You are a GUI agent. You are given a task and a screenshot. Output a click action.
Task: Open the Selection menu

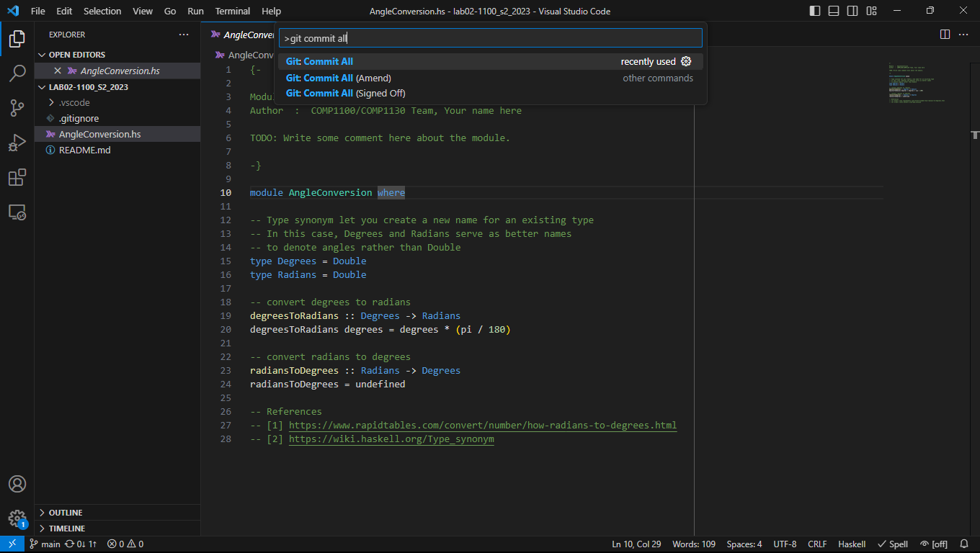point(102,11)
